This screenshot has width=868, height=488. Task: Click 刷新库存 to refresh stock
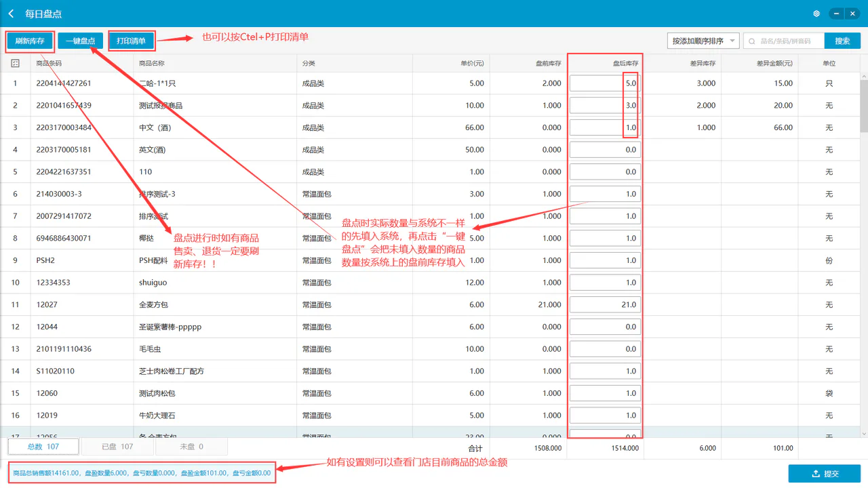tap(30, 41)
